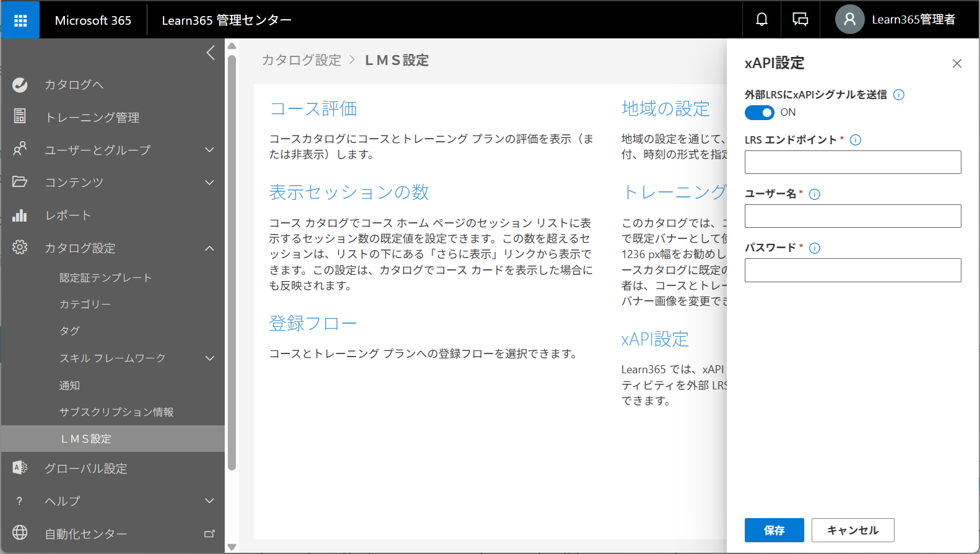The width and height of the screenshot is (980, 554).
Task: Turn off the xAPI signal toggle
Action: click(760, 113)
